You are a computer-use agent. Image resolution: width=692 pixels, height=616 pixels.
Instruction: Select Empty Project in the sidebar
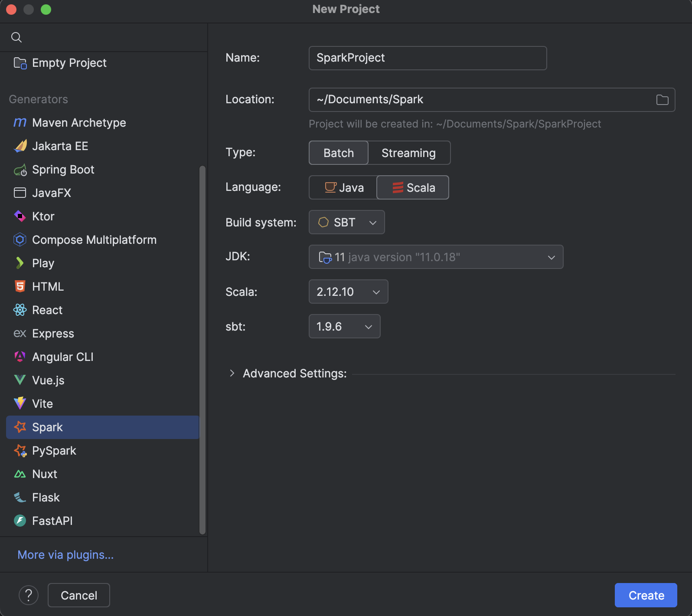click(69, 63)
